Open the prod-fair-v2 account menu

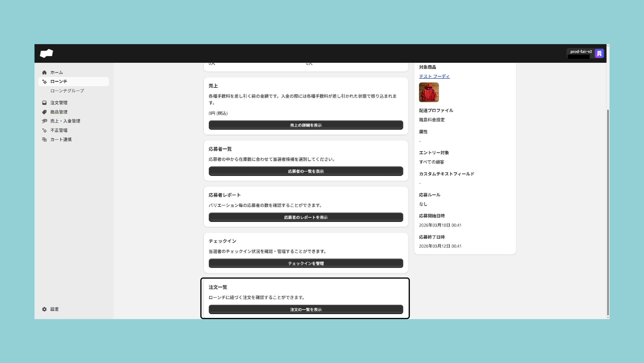coord(581,52)
